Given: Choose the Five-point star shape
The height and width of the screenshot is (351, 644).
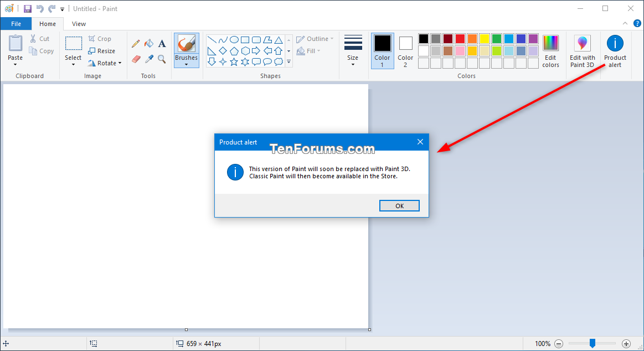Looking at the screenshot, I should [x=234, y=62].
